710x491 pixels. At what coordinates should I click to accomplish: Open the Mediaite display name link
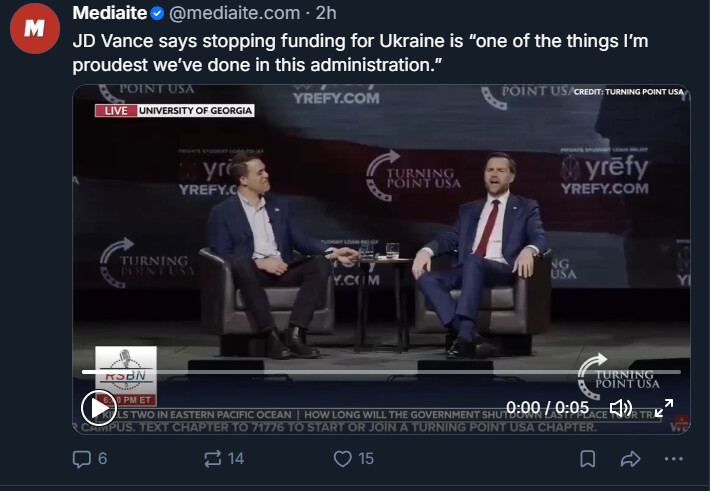pos(109,13)
